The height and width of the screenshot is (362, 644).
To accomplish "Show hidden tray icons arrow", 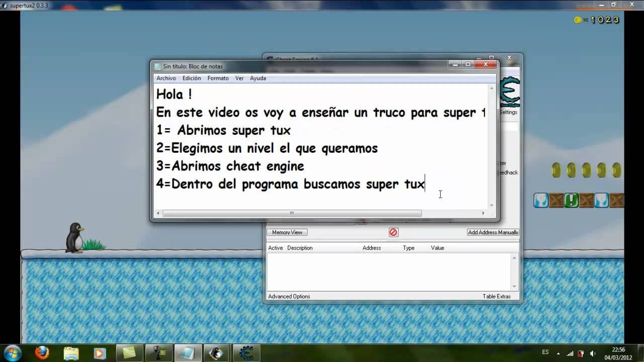I will click(558, 353).
